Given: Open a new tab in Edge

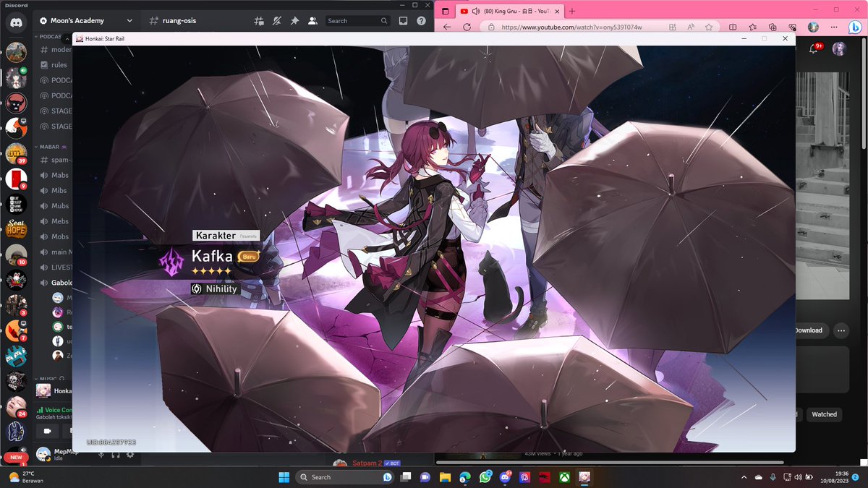Looking at the screenshot, I should coord(572,11).
